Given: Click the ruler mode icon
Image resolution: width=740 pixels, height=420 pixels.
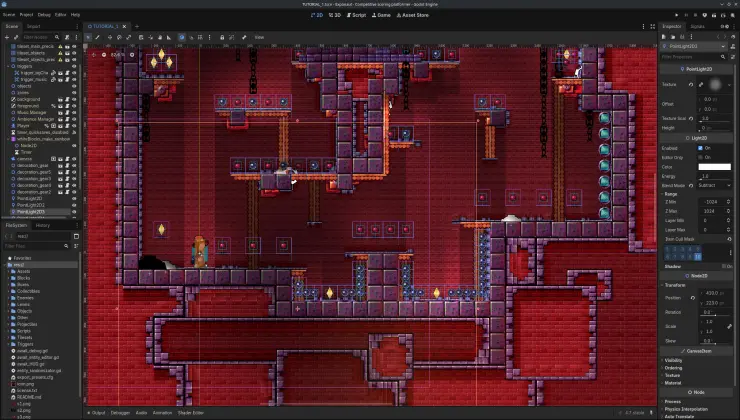Looking at the screenshot, I should click(169, 37).
